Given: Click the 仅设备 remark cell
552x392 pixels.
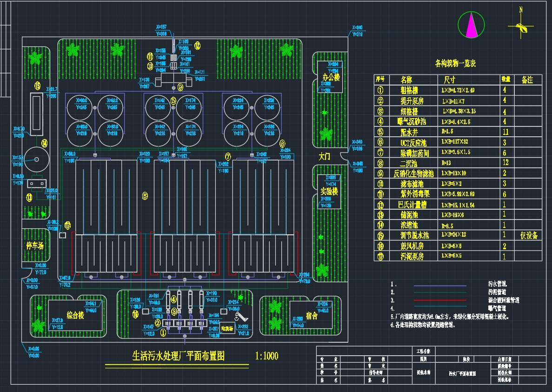Looking at the screenshot, I should pyautogui.click(x=529, y=235).
